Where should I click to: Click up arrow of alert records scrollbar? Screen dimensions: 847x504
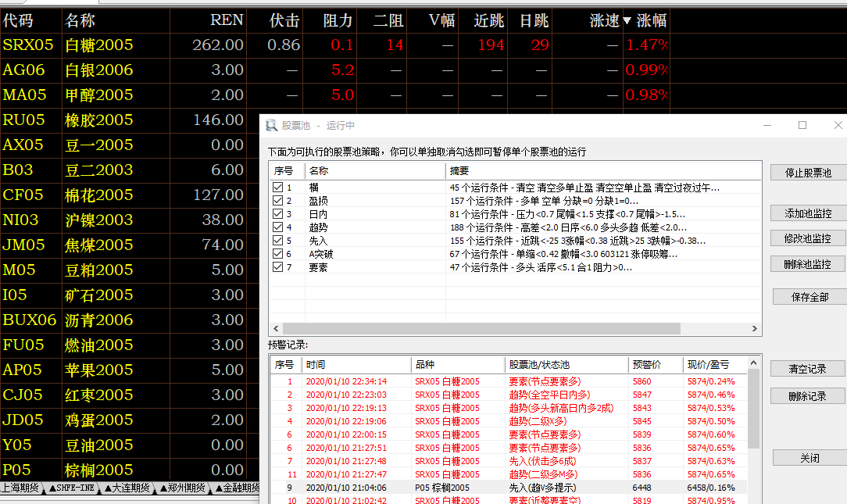click(x=754, y=363)
